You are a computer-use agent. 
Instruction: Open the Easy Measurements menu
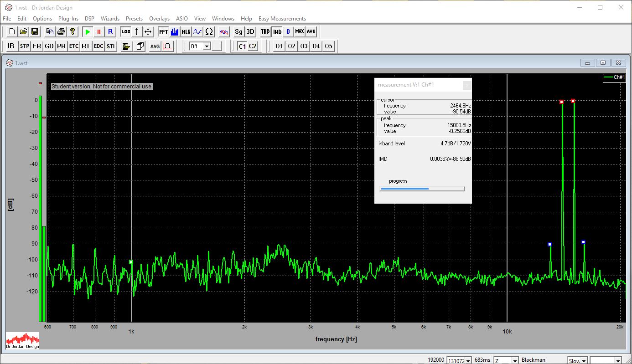[x=282, y=19]
